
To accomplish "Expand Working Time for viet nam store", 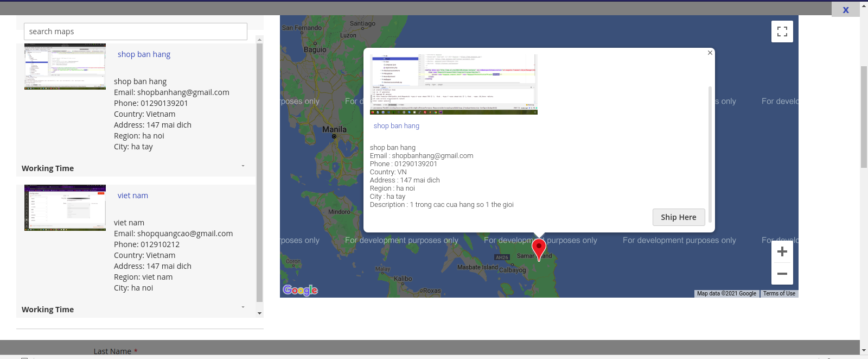I will (x=242, y=307).
